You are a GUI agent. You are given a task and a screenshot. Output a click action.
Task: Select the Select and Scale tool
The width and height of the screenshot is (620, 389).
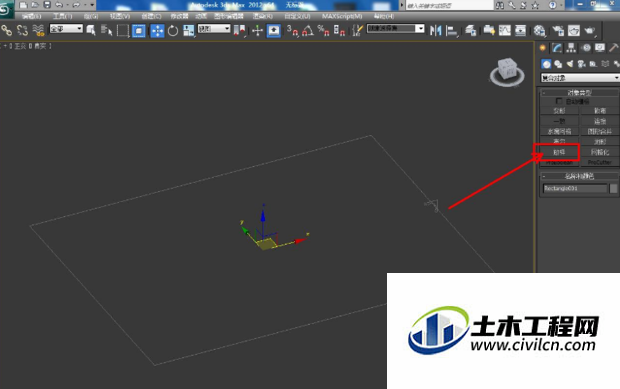tap(189, 30)
